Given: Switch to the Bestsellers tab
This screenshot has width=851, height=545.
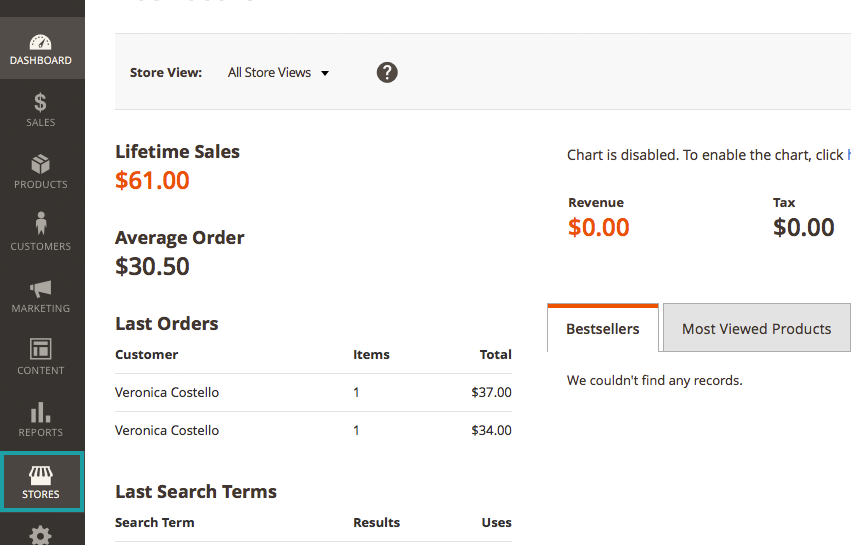Looking at the screenshot, I should click(602, 329).
